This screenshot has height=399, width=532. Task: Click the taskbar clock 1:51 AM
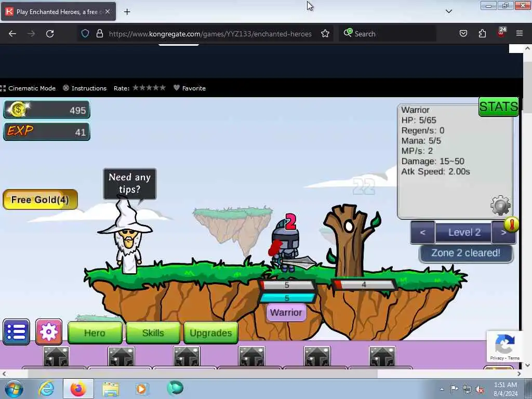(506, 389)
